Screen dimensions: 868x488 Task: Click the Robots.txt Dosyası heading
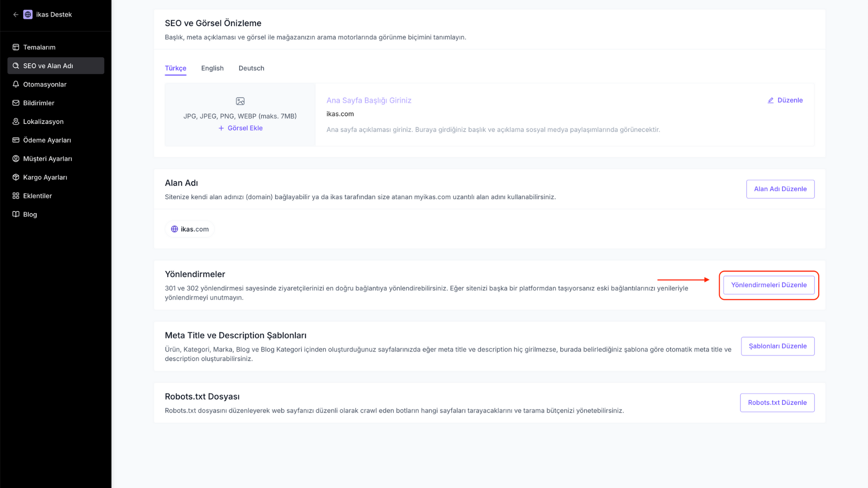pyautogui.click(x=202, y=396)
